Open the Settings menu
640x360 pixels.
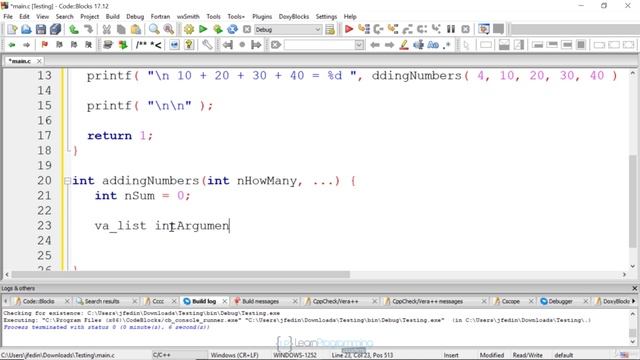(326, 16)
